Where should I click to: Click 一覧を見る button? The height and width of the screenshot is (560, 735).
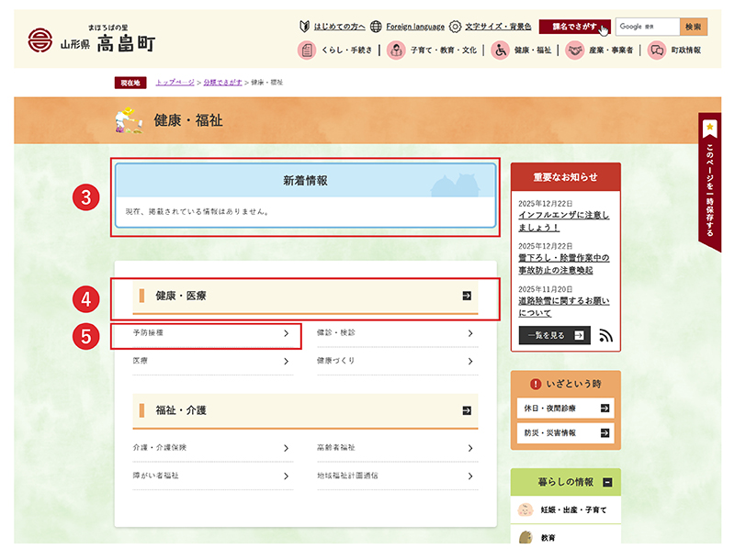click(x=552, y=336)
